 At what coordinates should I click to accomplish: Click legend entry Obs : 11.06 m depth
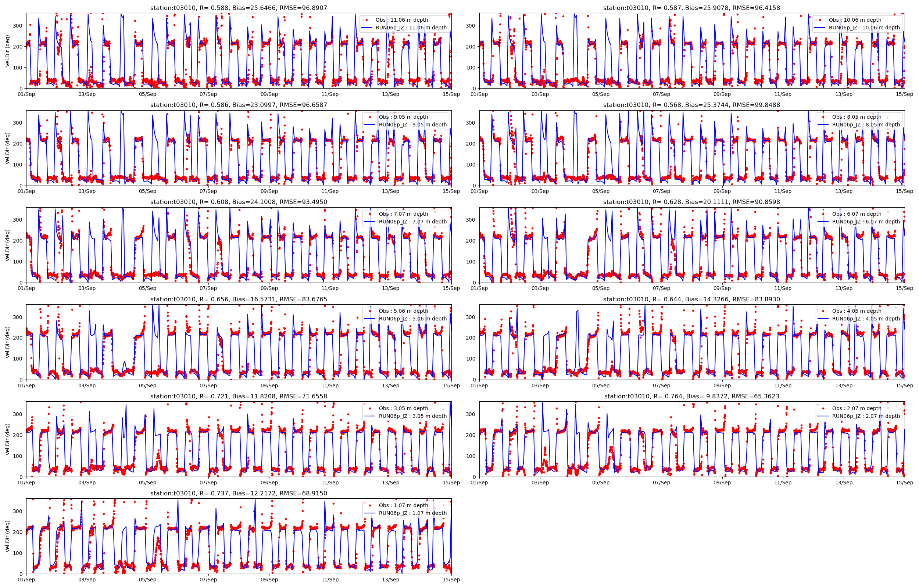402,20
